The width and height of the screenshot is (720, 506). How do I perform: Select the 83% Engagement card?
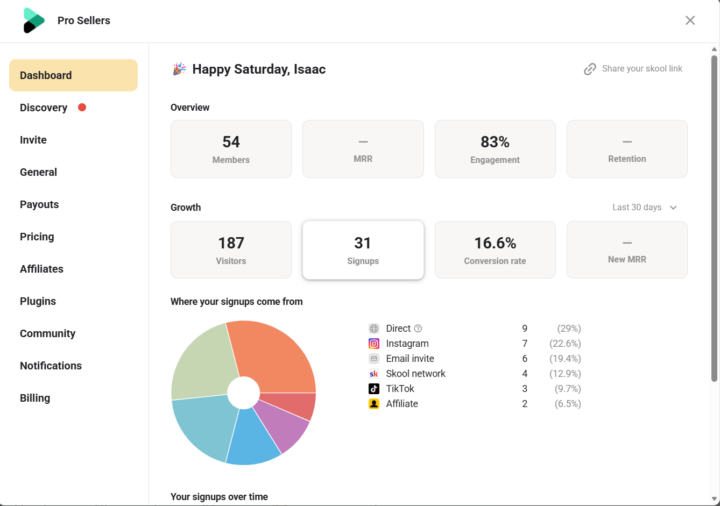tap(495, 149)
